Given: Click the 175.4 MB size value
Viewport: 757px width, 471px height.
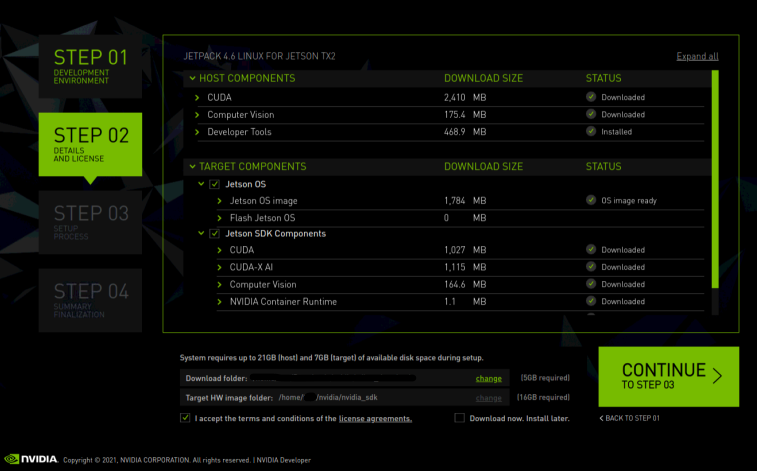Looking at the screenshot, I should pos(465,115).
